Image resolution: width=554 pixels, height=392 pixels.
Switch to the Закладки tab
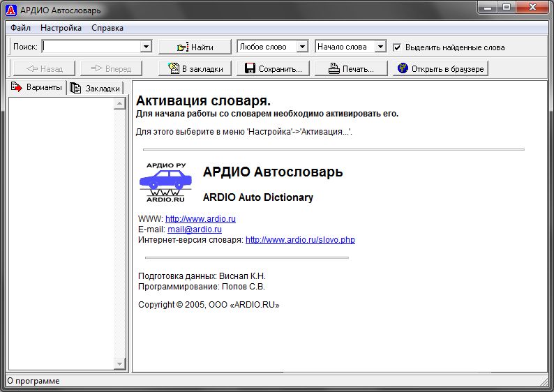[95, 88]
